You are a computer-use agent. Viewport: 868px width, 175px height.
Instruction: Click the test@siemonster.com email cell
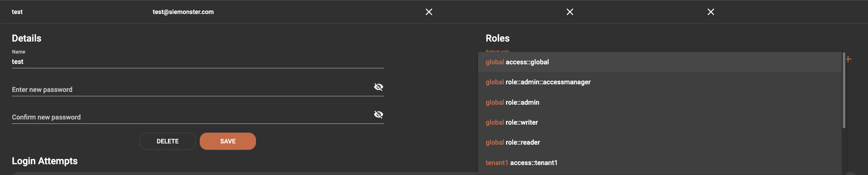click(183, 12)
